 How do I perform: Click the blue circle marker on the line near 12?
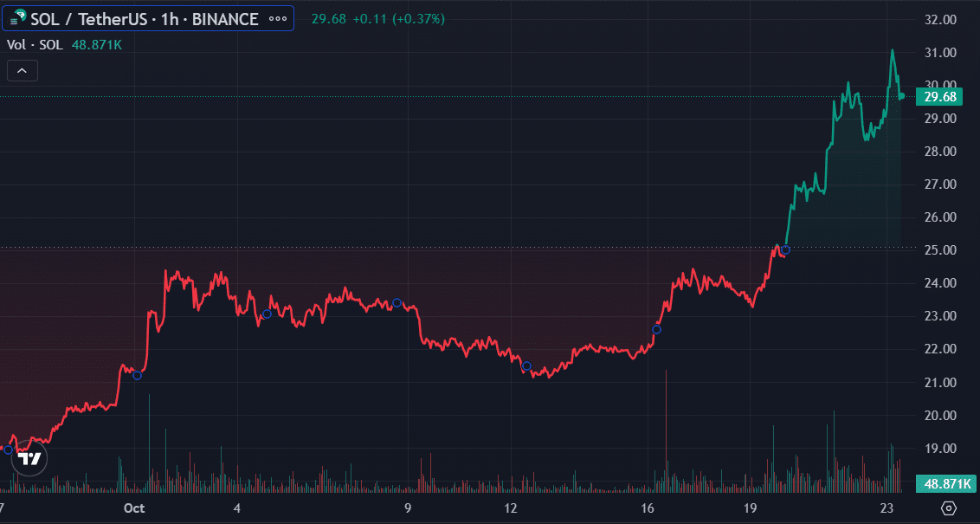(x=526, y=366)
